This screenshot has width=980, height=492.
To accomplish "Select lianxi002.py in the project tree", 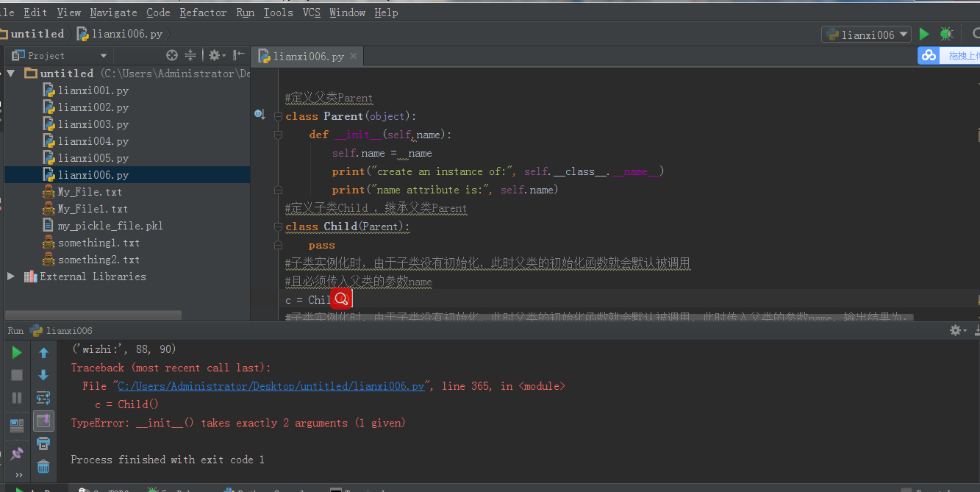I will (93, 107).
